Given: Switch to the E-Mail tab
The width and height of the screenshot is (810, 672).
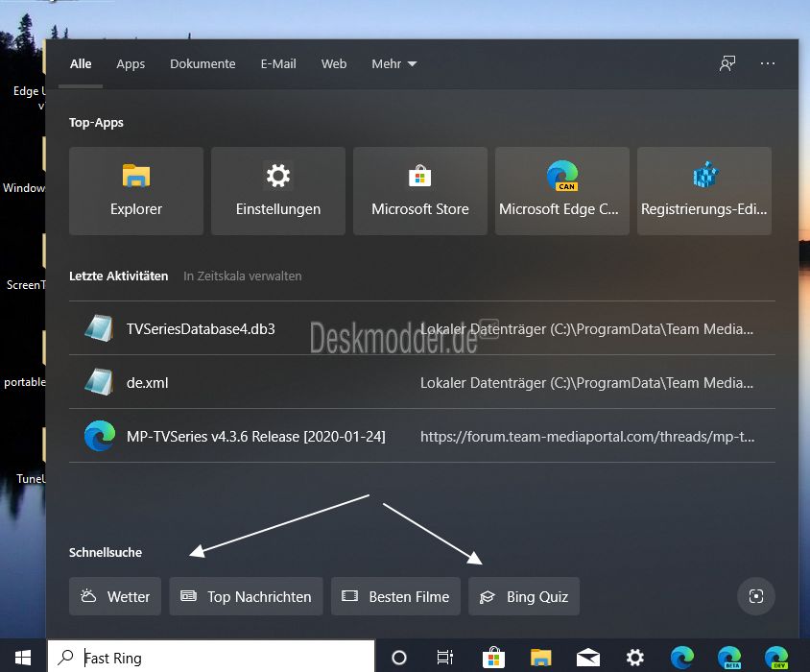Looking at the screenshot, I should click(x=278, y=64).
